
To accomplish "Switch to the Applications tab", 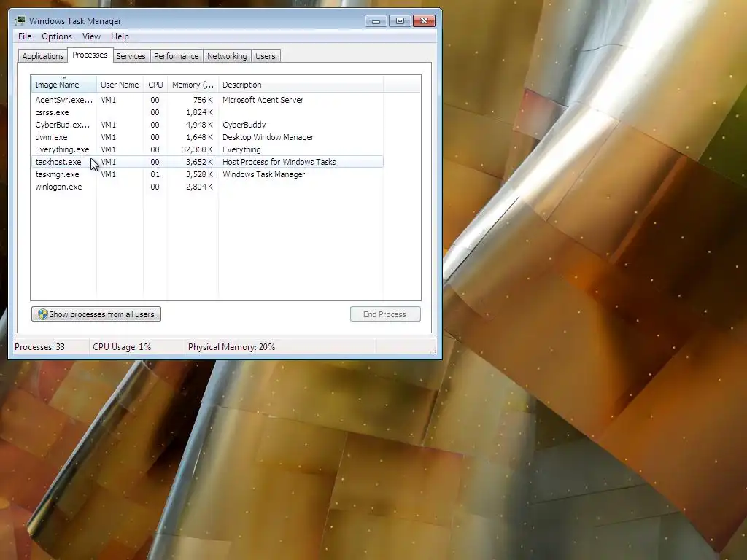I will point(43,56).
